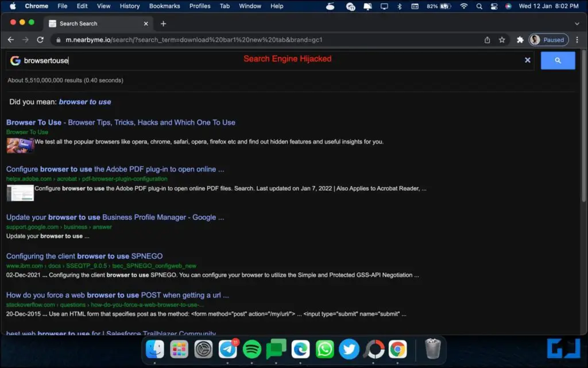Open the Bookmarks menu
588x368 pixels.
tap(165, 6)
